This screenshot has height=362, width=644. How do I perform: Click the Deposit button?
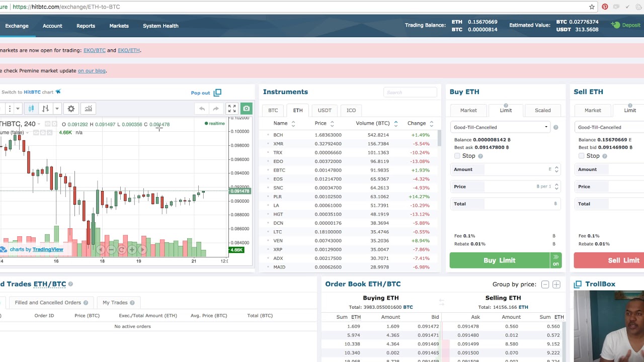626,25
